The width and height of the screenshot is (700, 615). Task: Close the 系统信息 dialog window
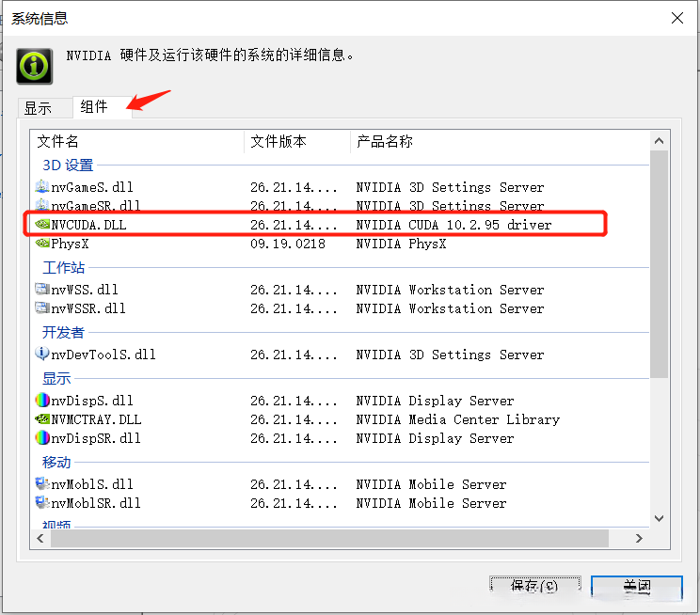pyautogui.click(x=677, y=18)
